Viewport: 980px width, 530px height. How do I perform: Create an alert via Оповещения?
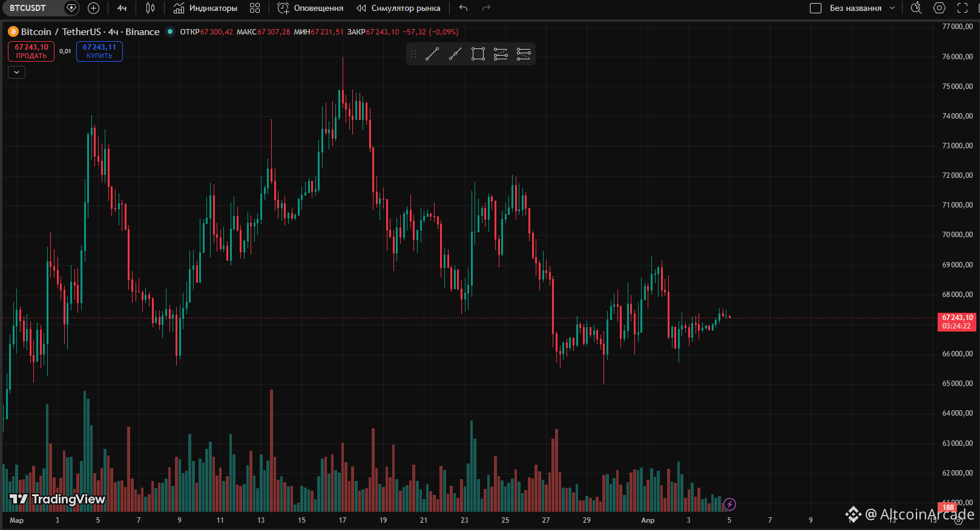[x=311, y=8]
